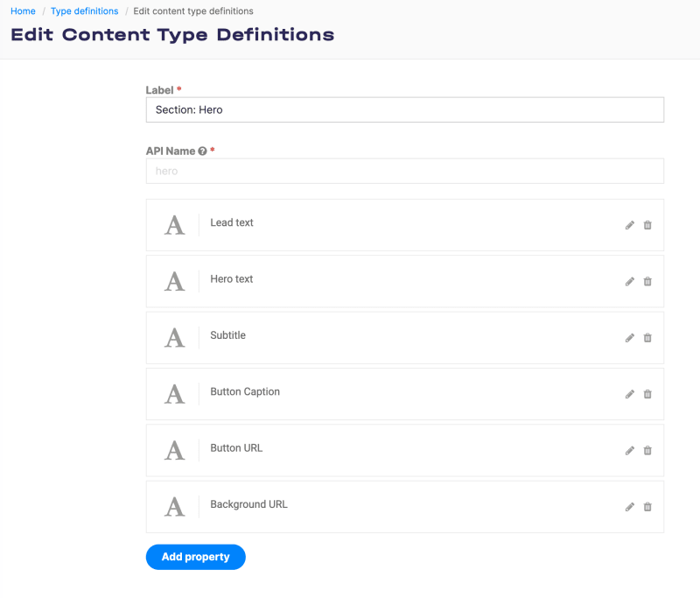Viewport: 700px width, 598px height.
Task: Click the Edit Content Type Definitions heading
Action: pos(172,35)
